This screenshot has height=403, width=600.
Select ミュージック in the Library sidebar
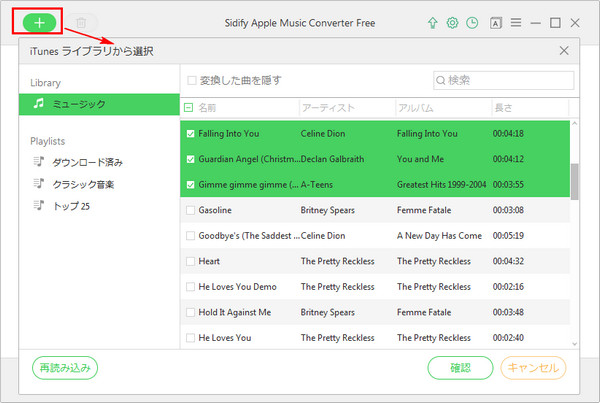(78, 104)
